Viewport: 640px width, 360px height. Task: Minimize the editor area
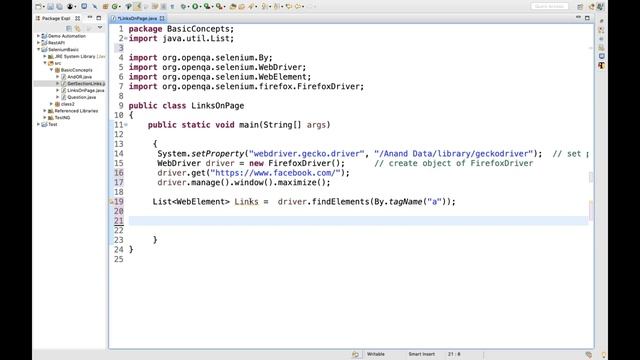pos(578,18)
